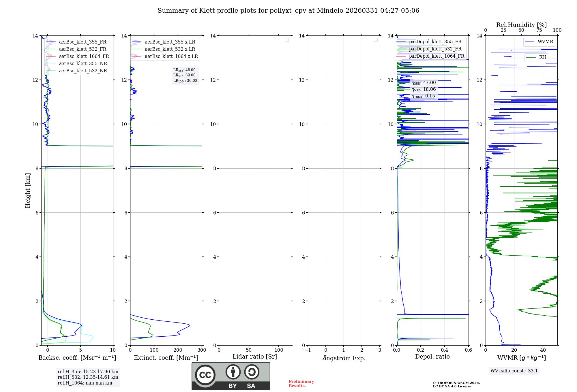The height and width of the screenshot is (392, 577).
Task: Click the aerBsc_klett_532 x LR legend entry
Action: click(x=170, y=49)
